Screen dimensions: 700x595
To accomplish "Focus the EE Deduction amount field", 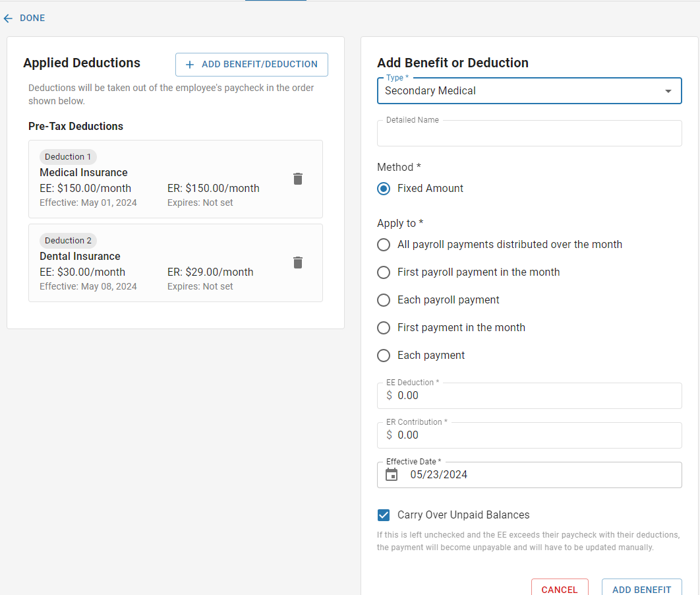I will point(537,396).
